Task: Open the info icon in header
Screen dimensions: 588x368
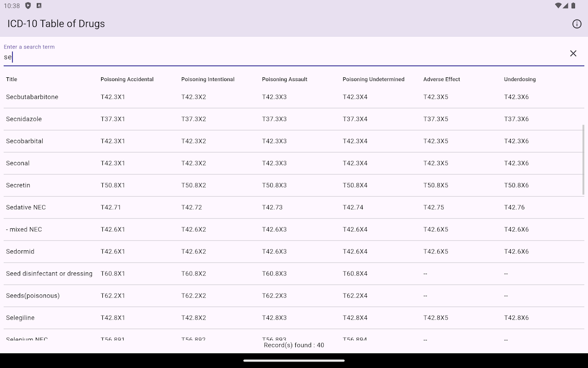Action: (x=577, y=24)
